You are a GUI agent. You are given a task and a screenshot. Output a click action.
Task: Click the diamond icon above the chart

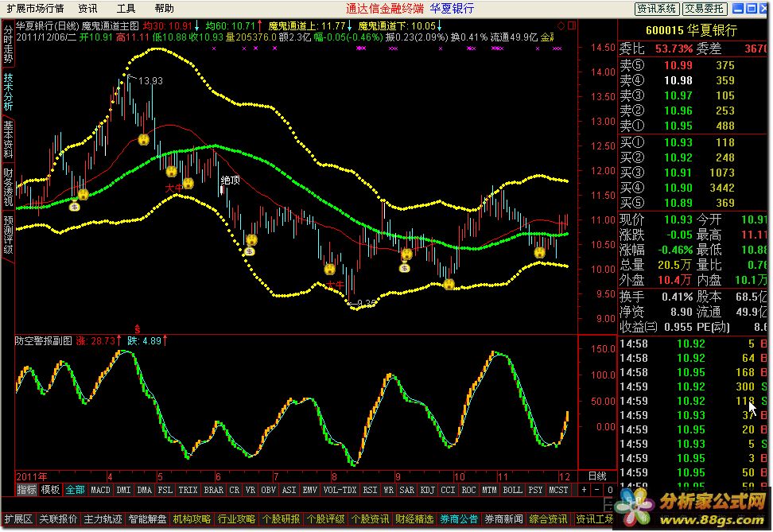561,25
